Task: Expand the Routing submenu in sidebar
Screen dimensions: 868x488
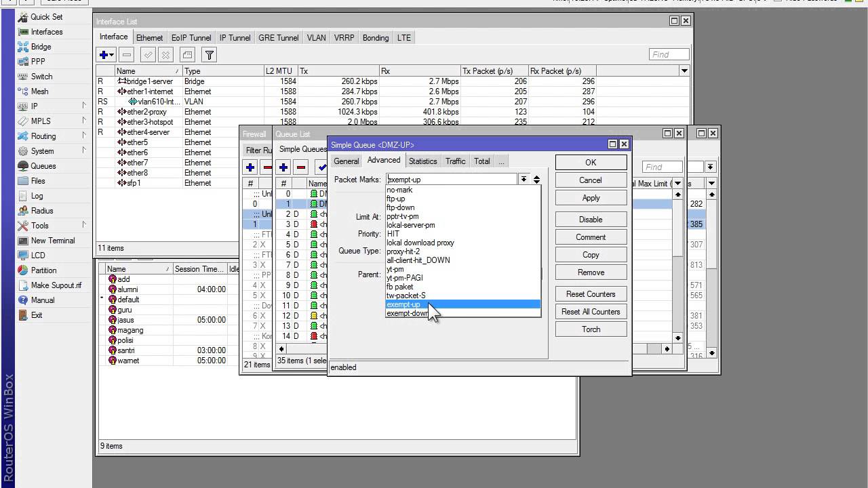Action: click(x=84, y=136)
